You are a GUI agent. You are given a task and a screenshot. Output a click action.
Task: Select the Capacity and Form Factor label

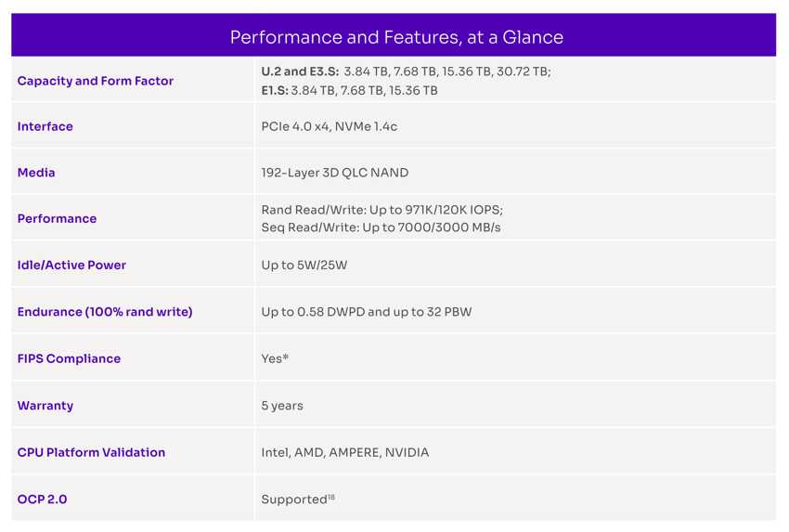click(x=95, y=81)
